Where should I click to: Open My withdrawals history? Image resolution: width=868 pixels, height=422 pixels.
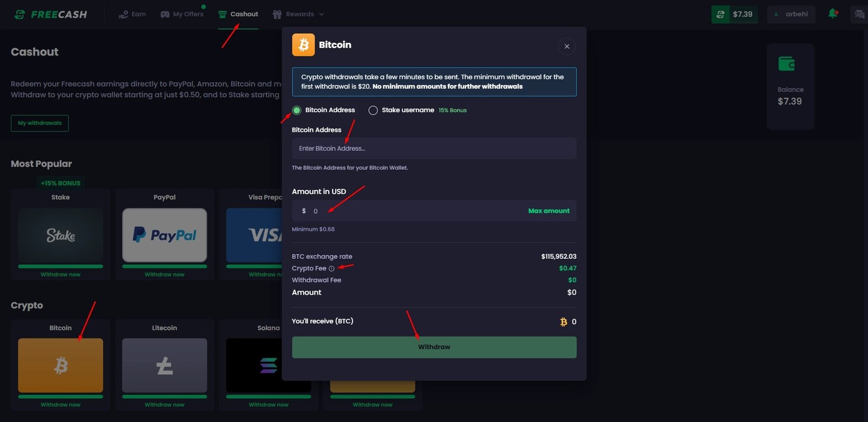[x=40, y=123]
